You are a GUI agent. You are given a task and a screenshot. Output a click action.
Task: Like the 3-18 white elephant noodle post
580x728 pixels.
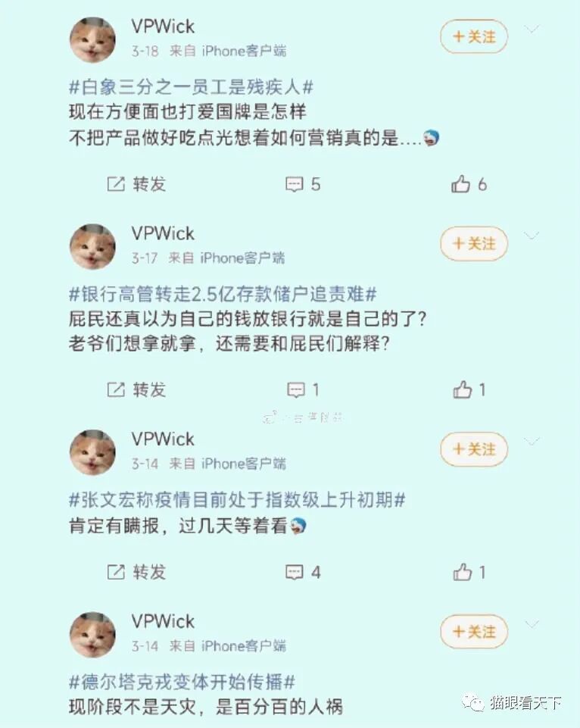pyautogui.click(x=469, y=184)
